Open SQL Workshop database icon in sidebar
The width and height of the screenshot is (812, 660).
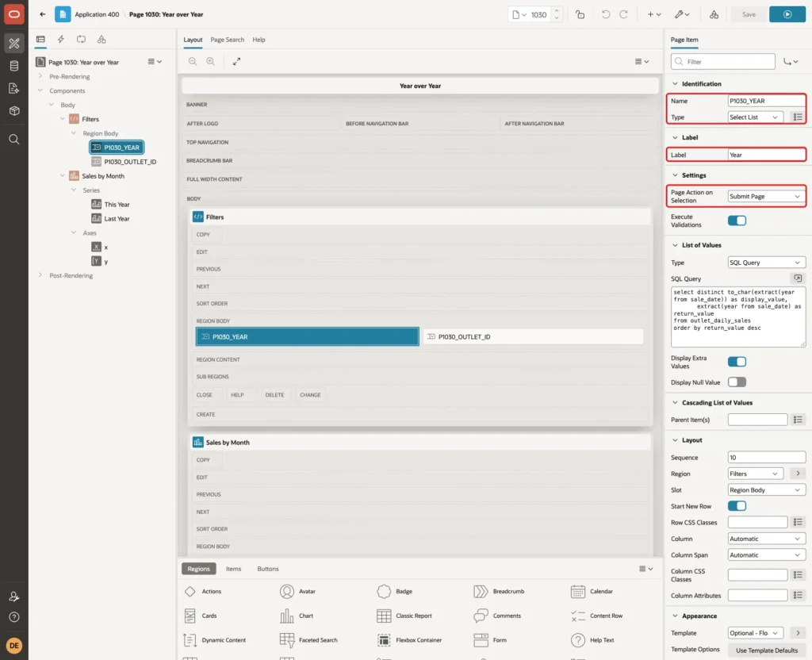14,66
